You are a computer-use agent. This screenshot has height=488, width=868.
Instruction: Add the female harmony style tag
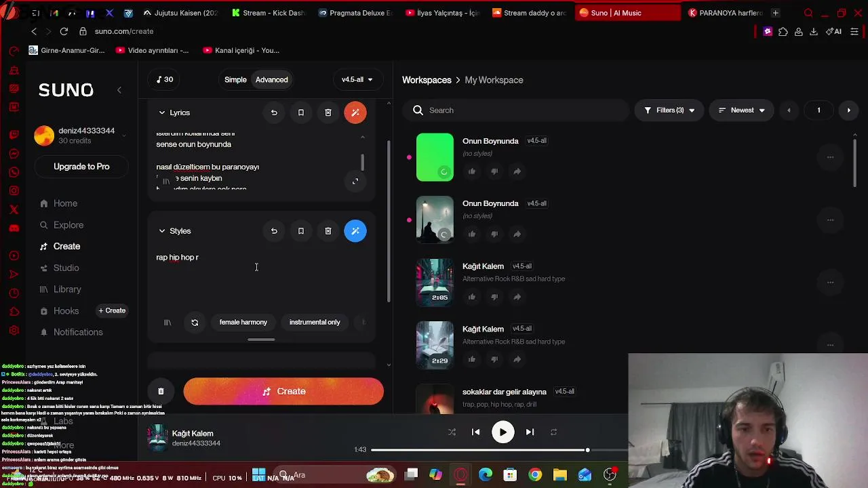243,323
